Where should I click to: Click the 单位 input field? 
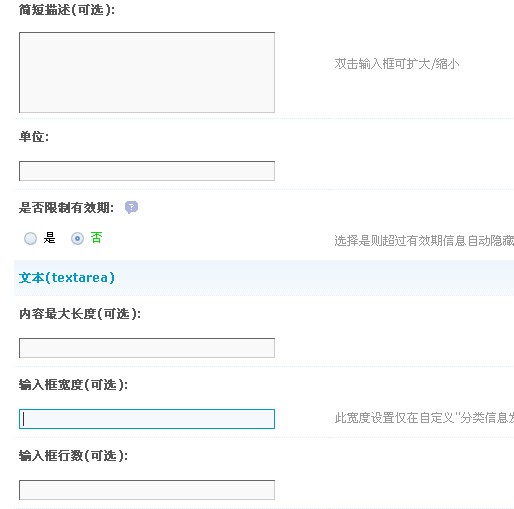[x=147, y=171]
